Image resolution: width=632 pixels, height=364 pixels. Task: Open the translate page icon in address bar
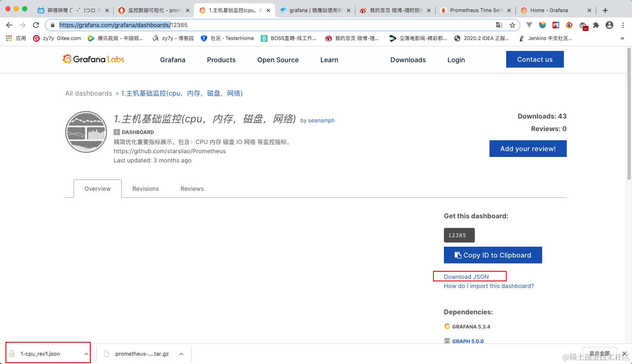point(499,25)
